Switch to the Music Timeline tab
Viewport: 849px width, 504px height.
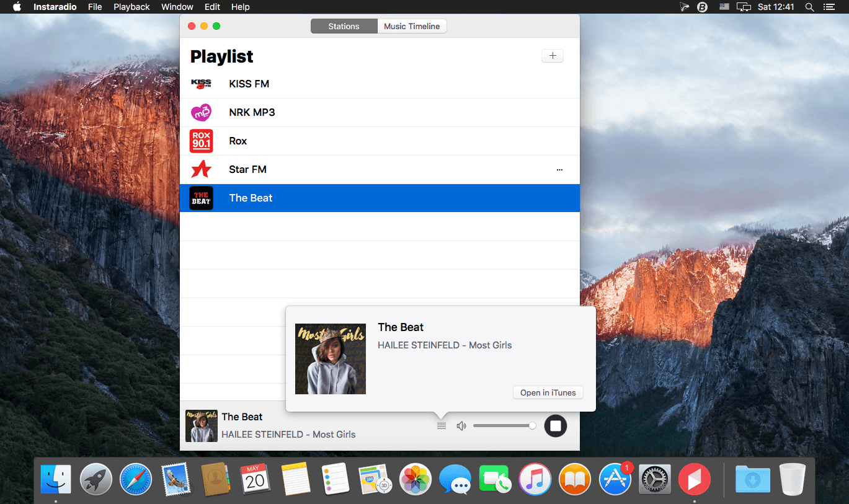tap(412, 26)
